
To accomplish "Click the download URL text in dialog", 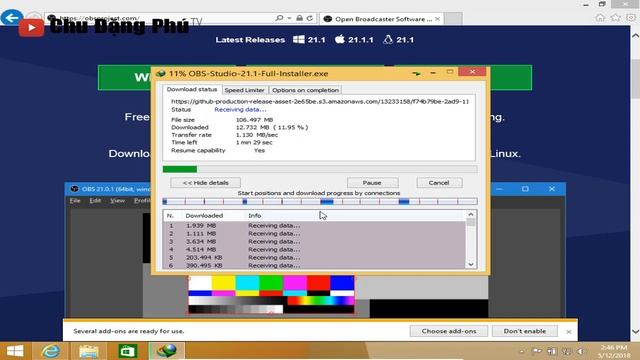I will 320,101.
